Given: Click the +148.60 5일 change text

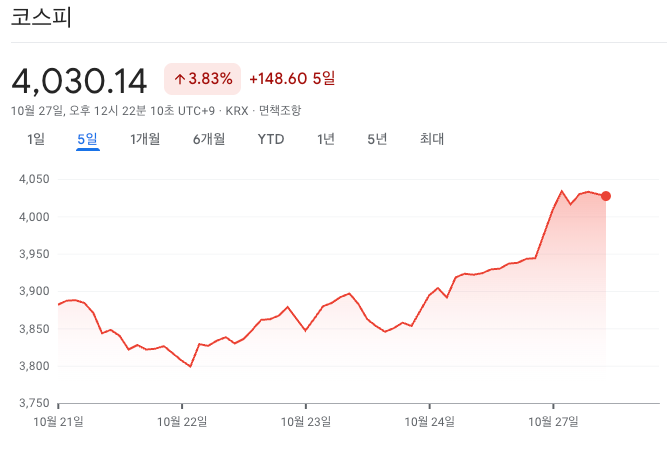Looking at the screenshot, I should (x=292, y=78).
